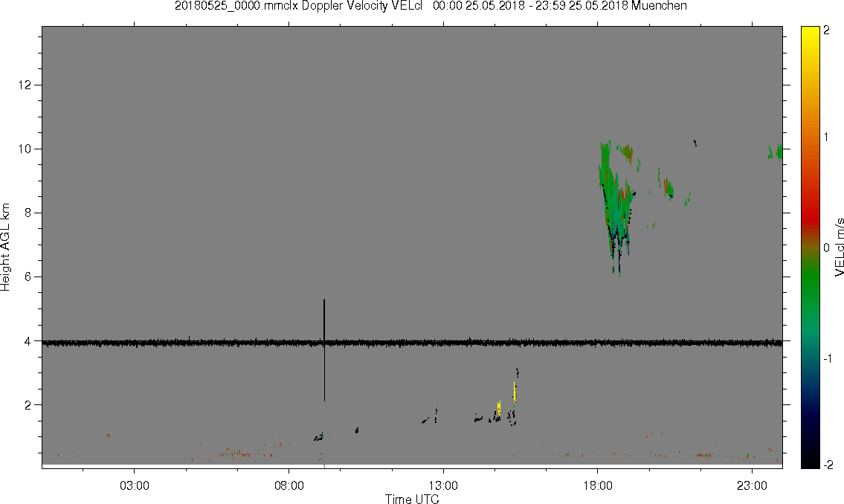Screen dimensions: 844x504
Task: Click the black bottom of the colorbar
Action: coord(810,462)
